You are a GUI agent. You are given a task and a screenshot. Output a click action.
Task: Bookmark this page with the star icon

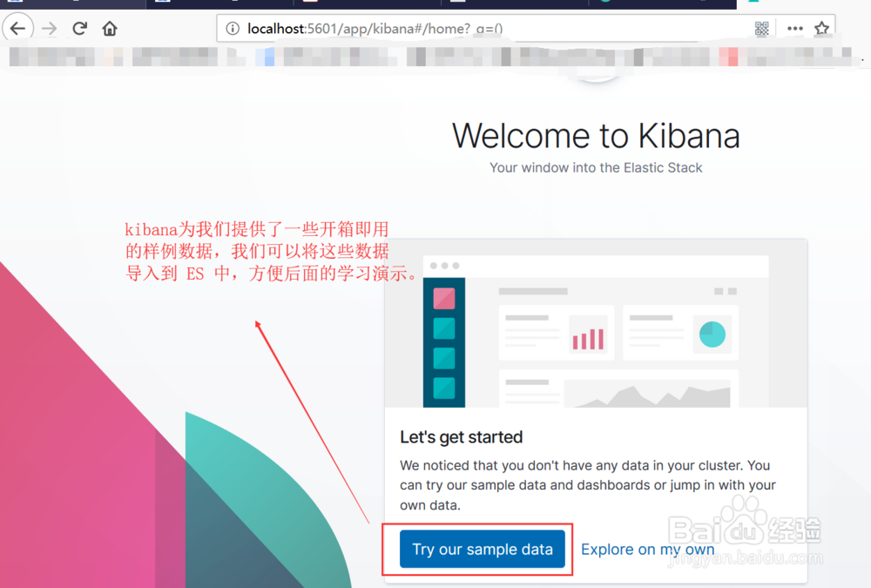[x=821, y=29]
